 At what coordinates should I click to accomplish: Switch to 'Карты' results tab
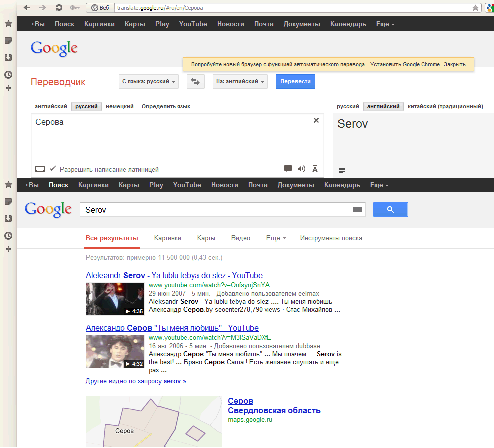click(206, 238)
